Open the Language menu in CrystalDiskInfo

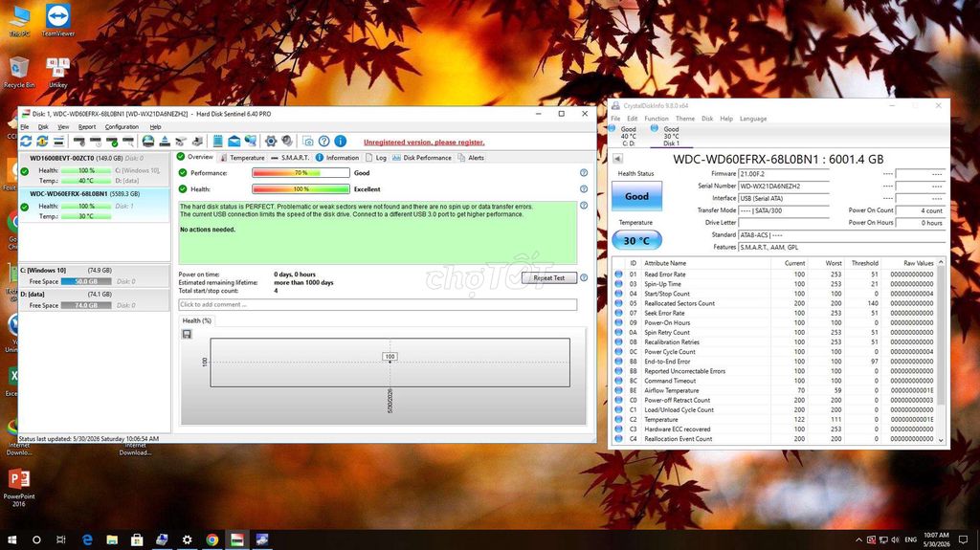(752, 119)
